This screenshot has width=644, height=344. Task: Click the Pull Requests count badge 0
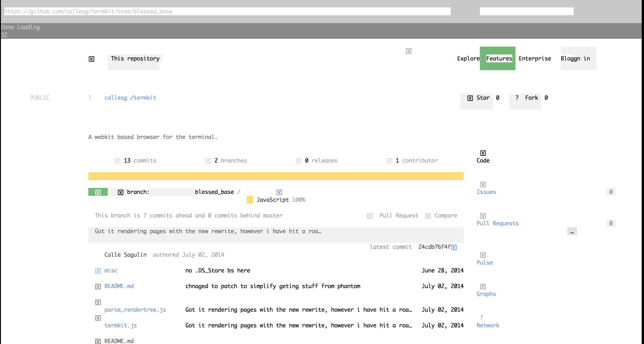(611, 223)
